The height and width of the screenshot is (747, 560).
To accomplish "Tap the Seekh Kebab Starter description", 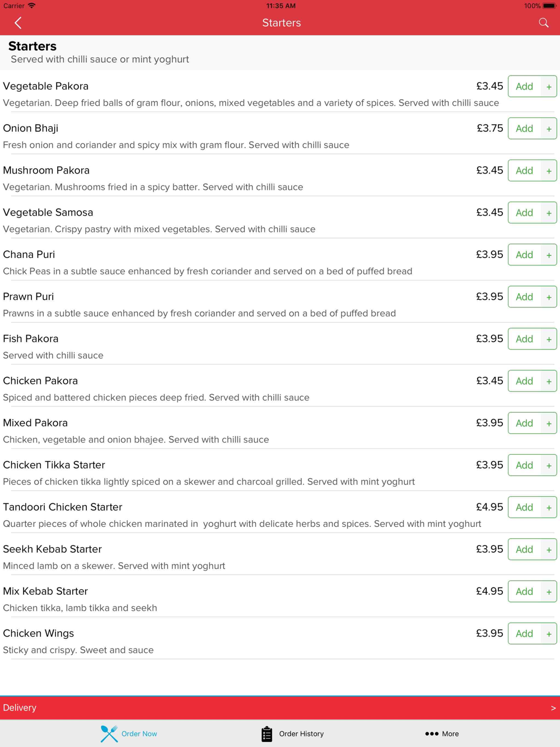I will [x=114, y=566].
